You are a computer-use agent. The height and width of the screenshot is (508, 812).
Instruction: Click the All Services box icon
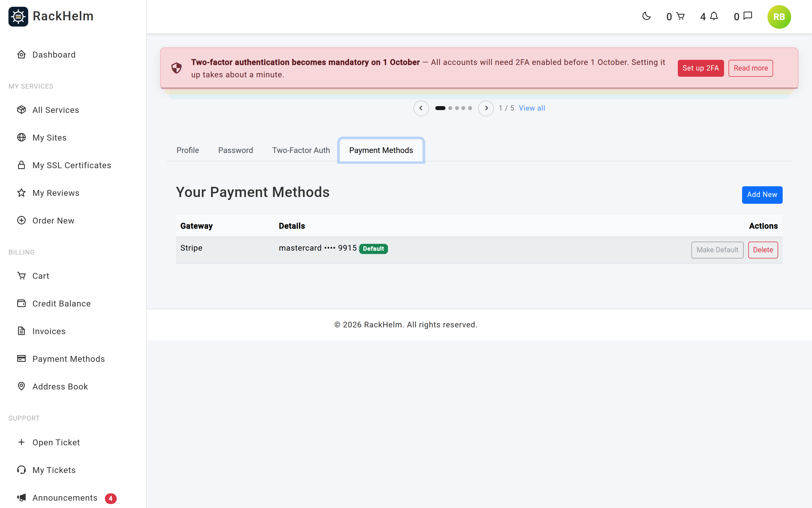(x=21, y=110)
